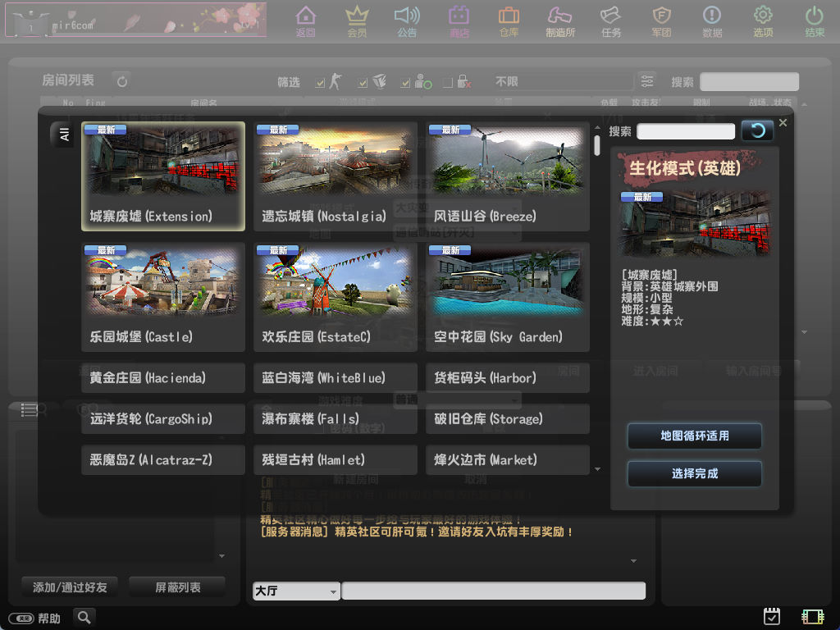Focus the map search input field
Screen dimensions: 840x630
tap(686, 131)
